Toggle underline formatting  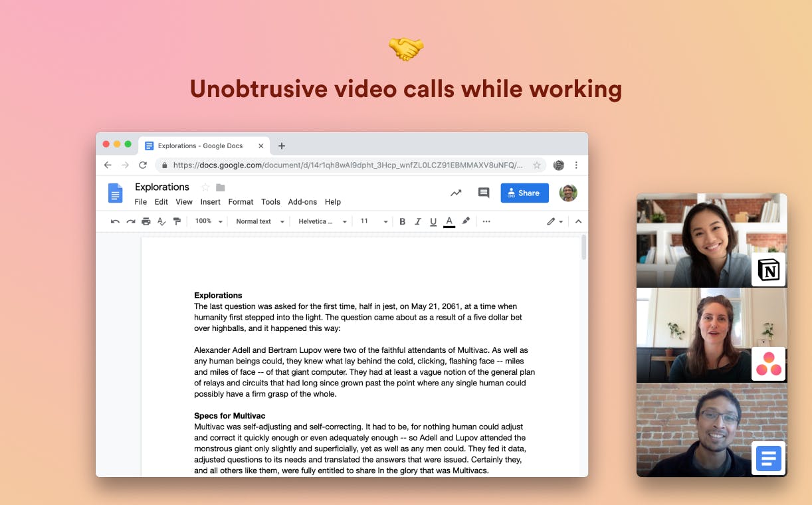[x=433, y=221]
